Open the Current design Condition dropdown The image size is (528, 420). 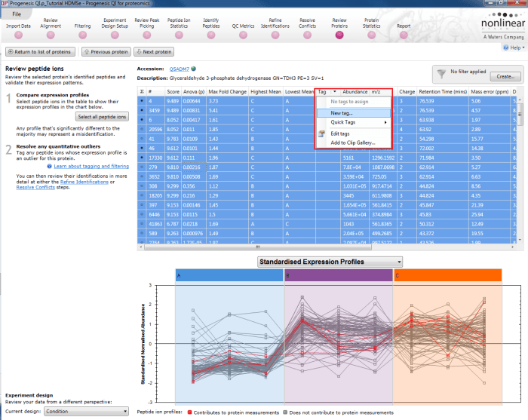coord(86,411)
